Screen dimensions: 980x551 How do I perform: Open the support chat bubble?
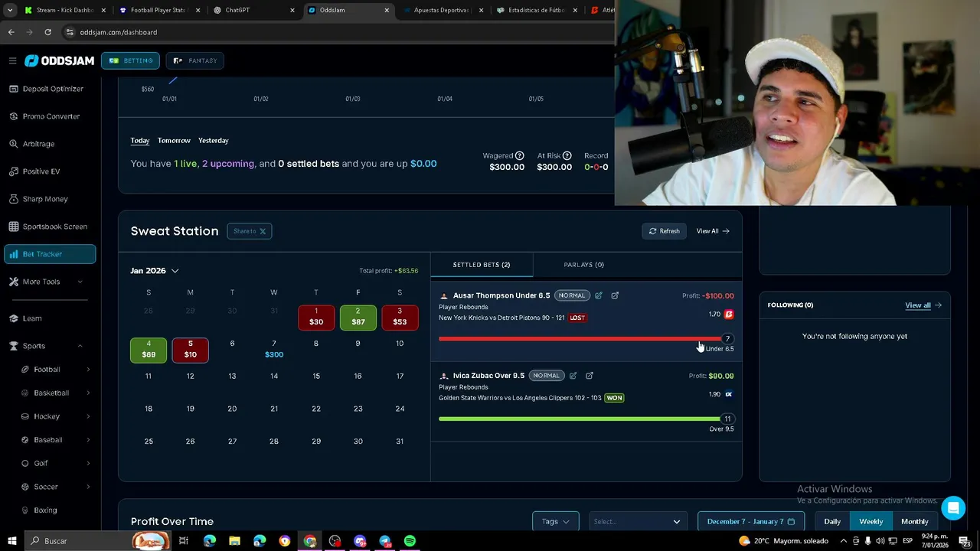click(x=953, y=508)
